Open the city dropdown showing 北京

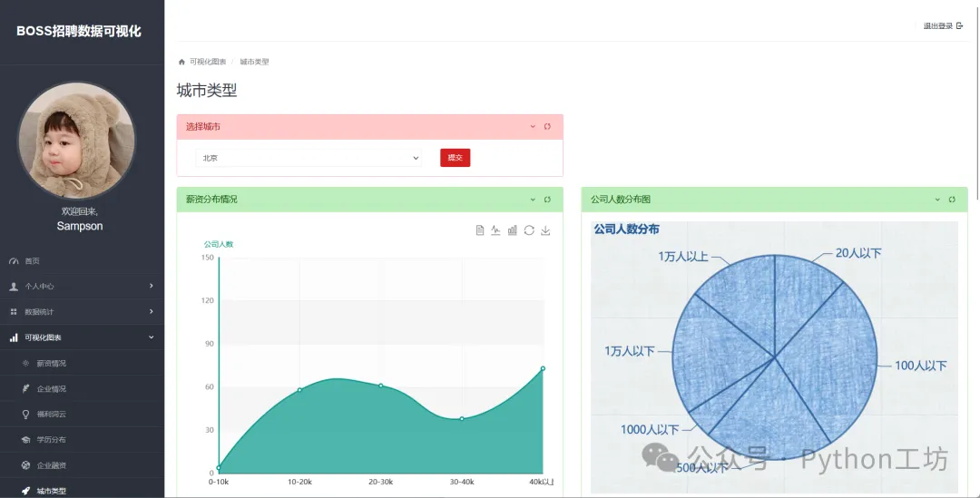coord(309,158)
